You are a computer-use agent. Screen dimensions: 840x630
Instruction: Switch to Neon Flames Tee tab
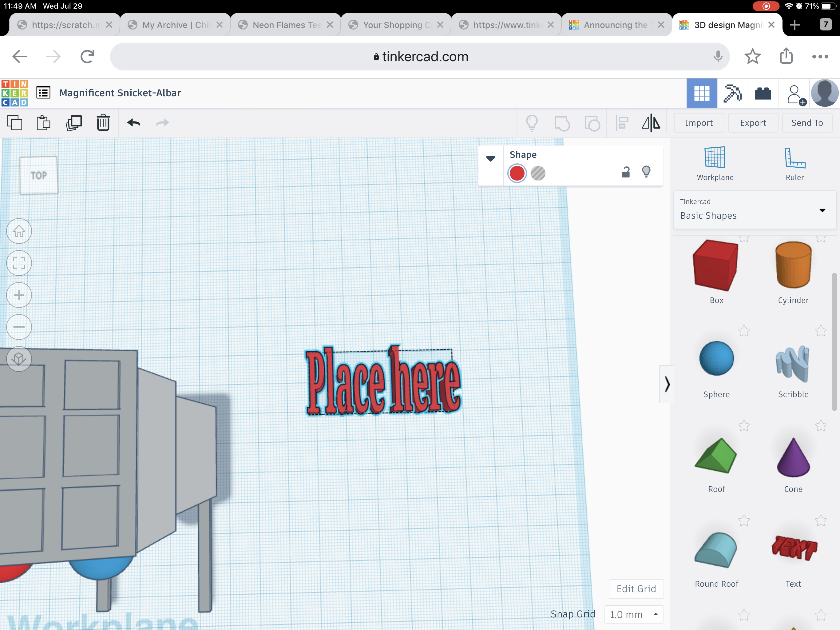286,25
